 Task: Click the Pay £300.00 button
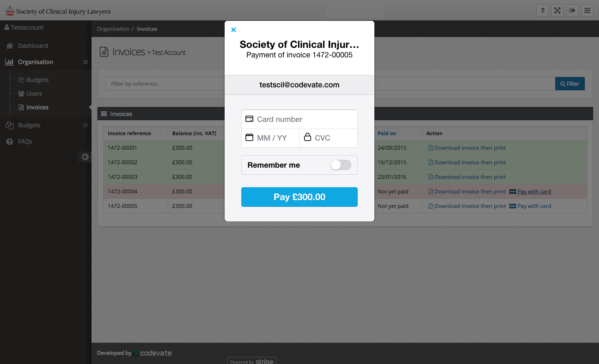pos(299,197)
